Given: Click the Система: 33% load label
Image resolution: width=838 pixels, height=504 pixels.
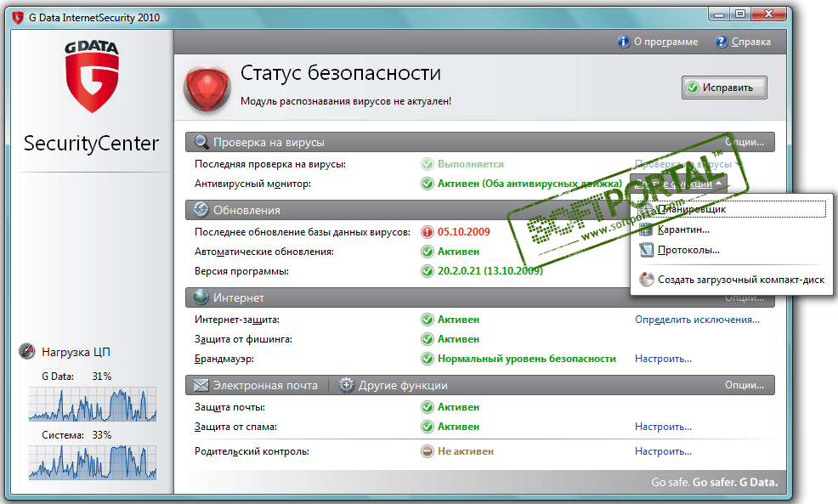Looking at the screenshot, I should [76, 435].
